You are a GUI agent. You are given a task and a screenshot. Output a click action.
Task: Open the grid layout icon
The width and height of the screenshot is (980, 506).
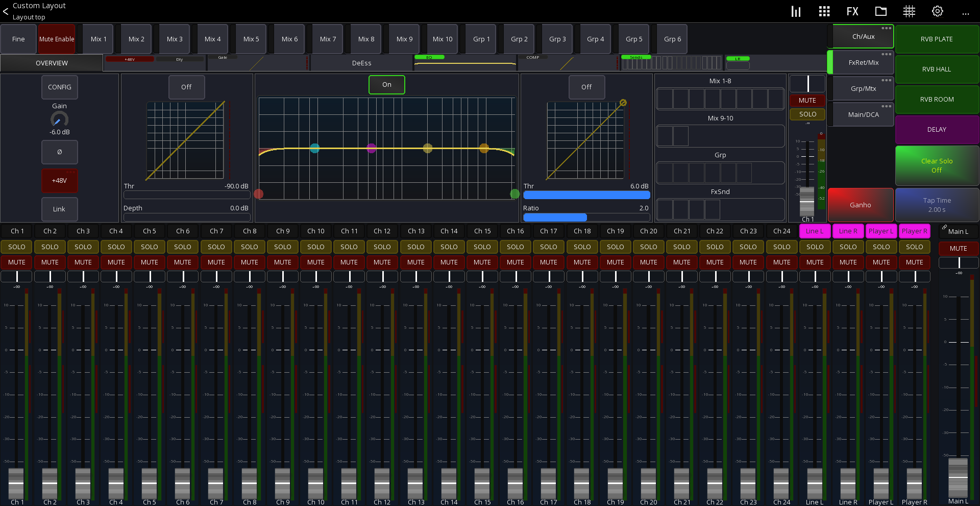pos(824,11)
